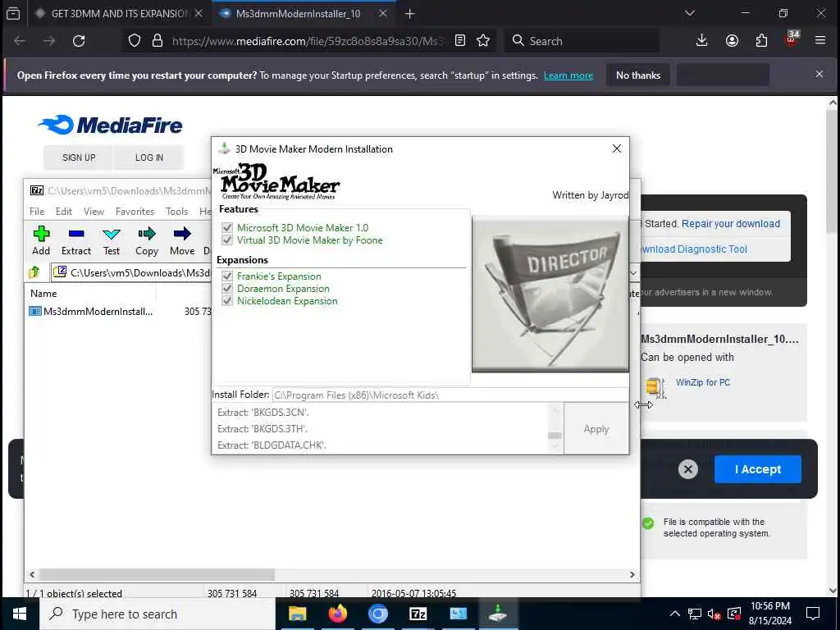840x630 pixels.
Task: Click the Windows taskbar search box
Action: (x=157, y=614)
